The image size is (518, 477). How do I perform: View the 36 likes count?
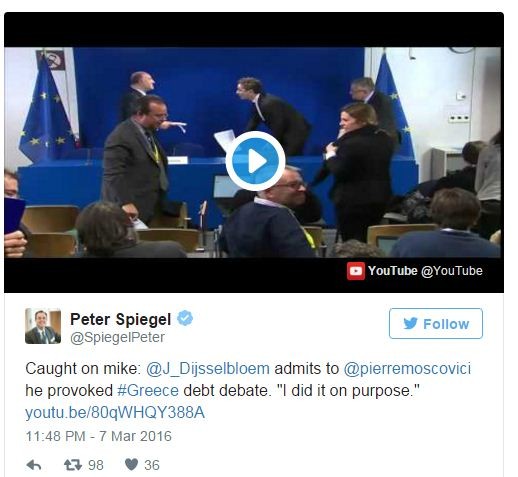(x=152, y=465)
